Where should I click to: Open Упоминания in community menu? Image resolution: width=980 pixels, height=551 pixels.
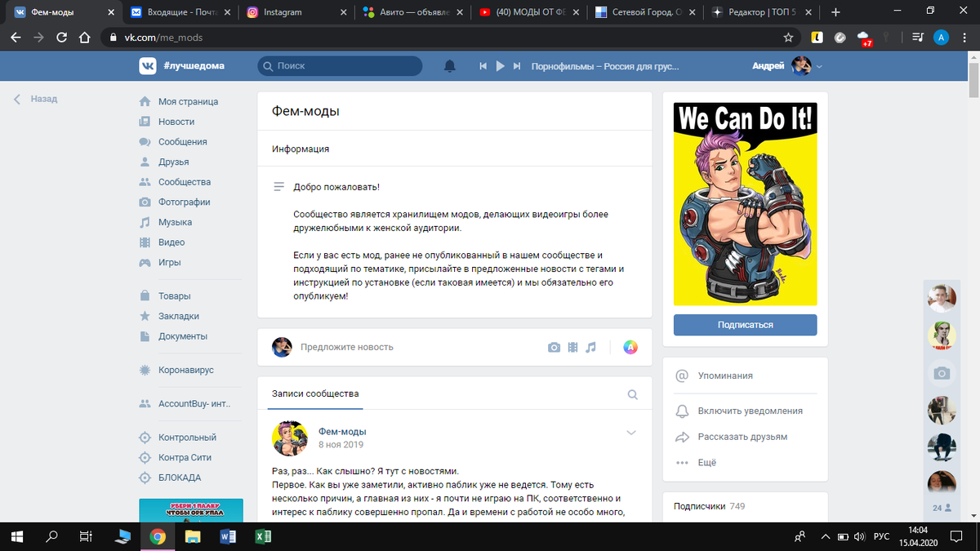725,376
